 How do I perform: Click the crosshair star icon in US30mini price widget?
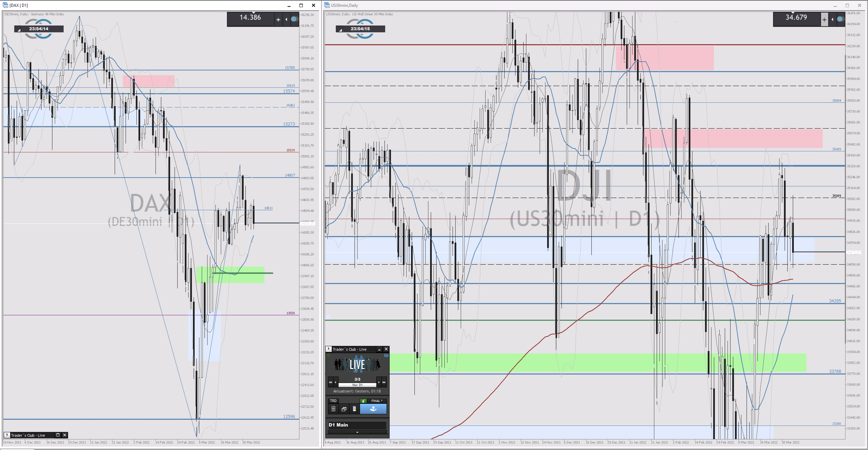pos(824,20)
